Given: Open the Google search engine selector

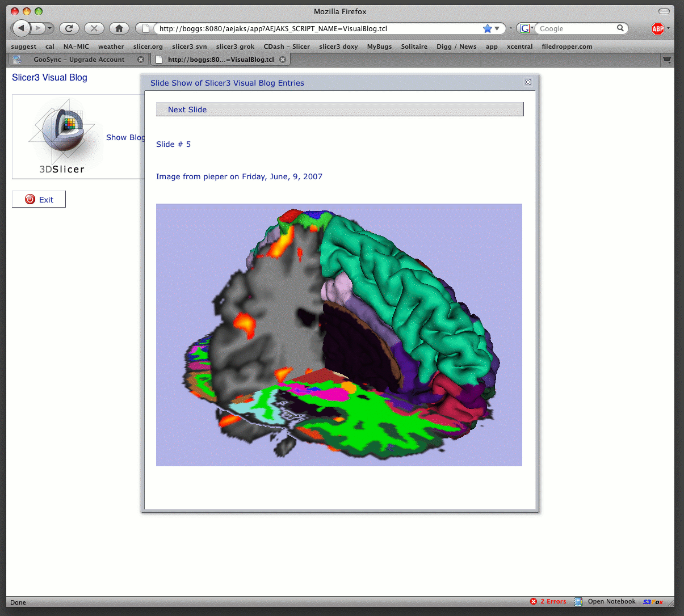Looking at the screenshot, I should pyautogui.click(x=527, y=28).
